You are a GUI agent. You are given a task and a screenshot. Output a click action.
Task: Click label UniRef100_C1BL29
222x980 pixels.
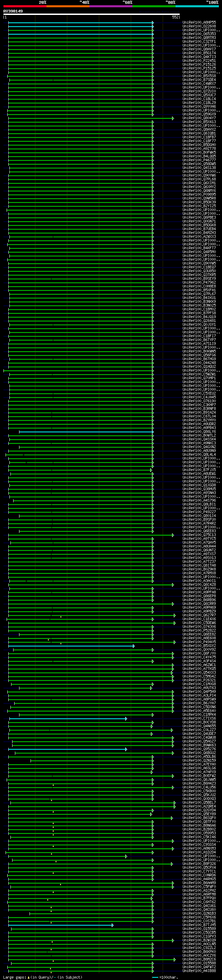coord(199,103)
